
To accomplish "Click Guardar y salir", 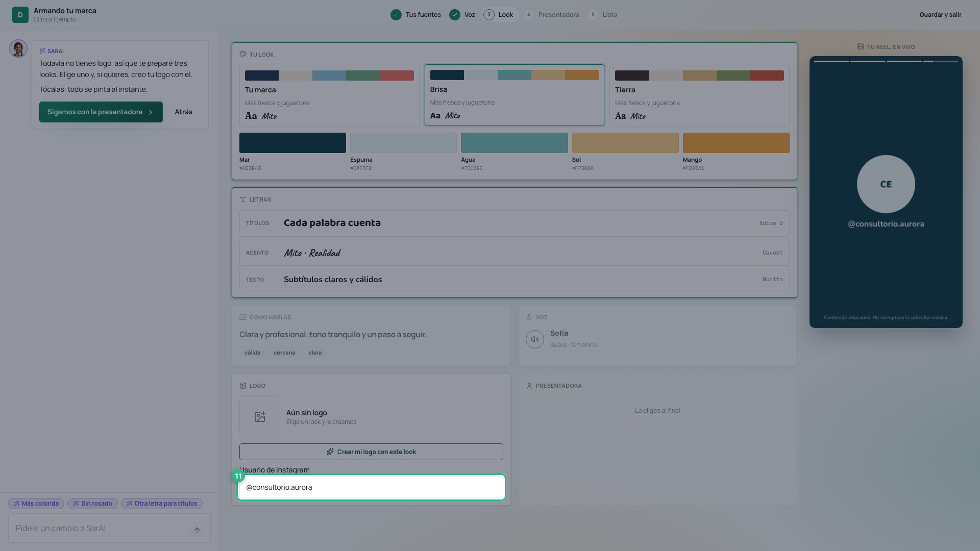I will click(x=940, y=15).
